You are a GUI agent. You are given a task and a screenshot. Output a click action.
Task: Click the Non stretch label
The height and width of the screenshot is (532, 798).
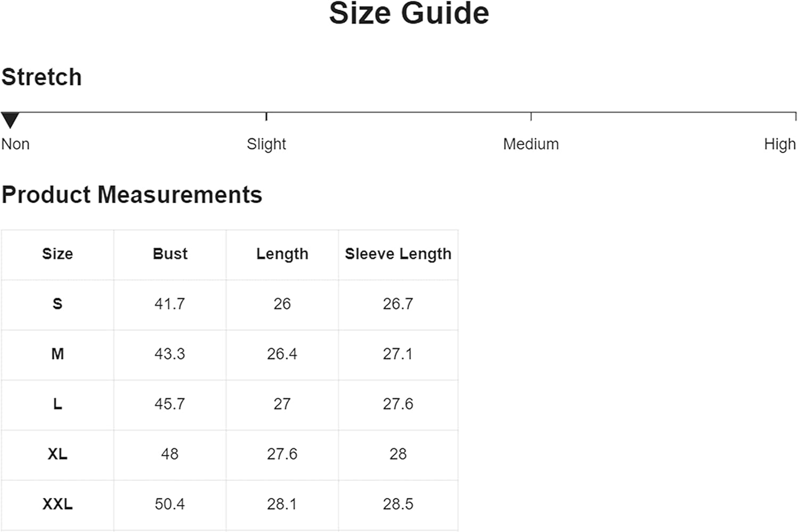(15, 144)
